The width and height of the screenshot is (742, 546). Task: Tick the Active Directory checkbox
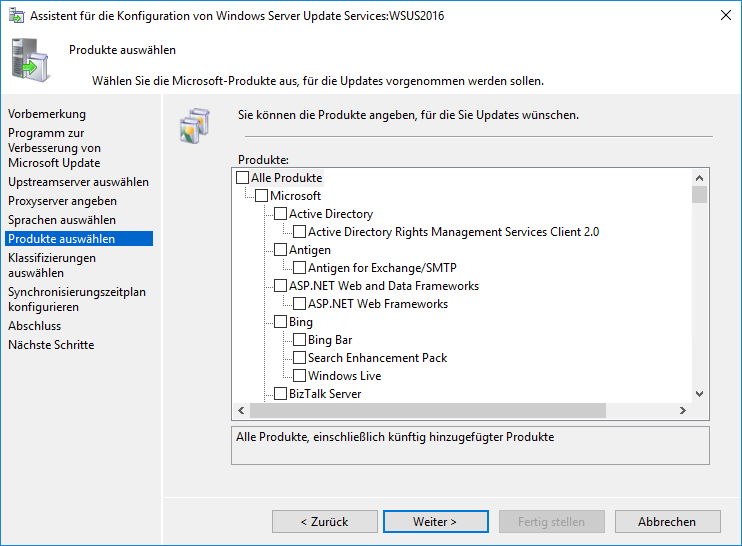click(280, 213)
